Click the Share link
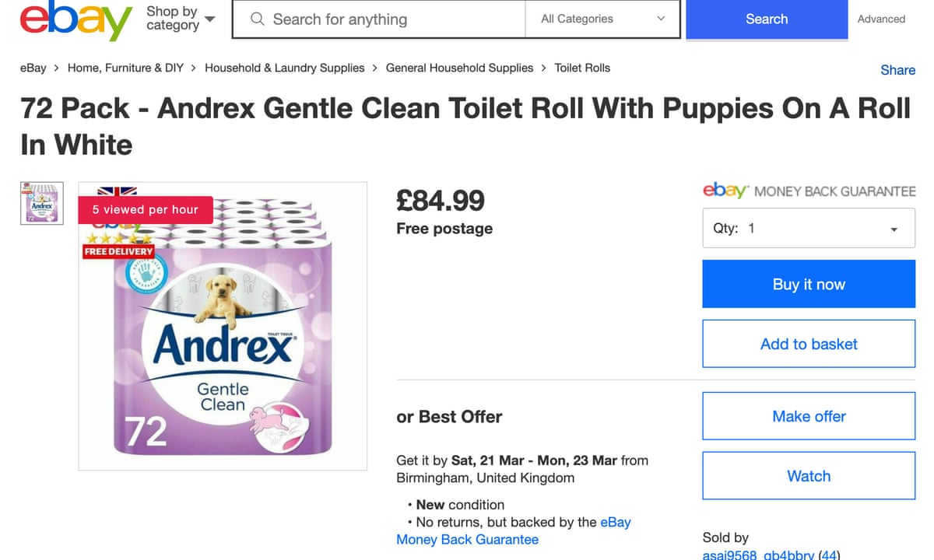 897,70
